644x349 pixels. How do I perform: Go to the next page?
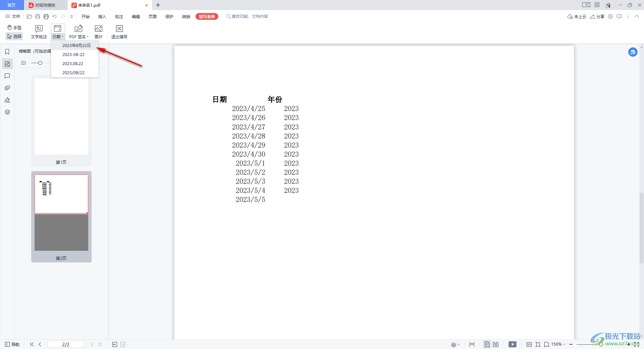pyautogui.click(x=92, y=344)
